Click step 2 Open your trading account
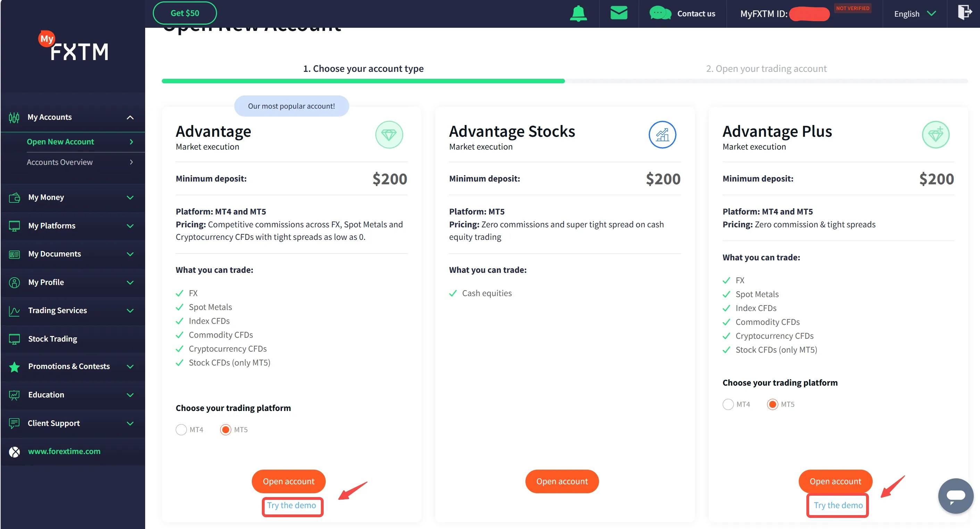Screen dimensions: 980x529 click(x=766, y=68)
